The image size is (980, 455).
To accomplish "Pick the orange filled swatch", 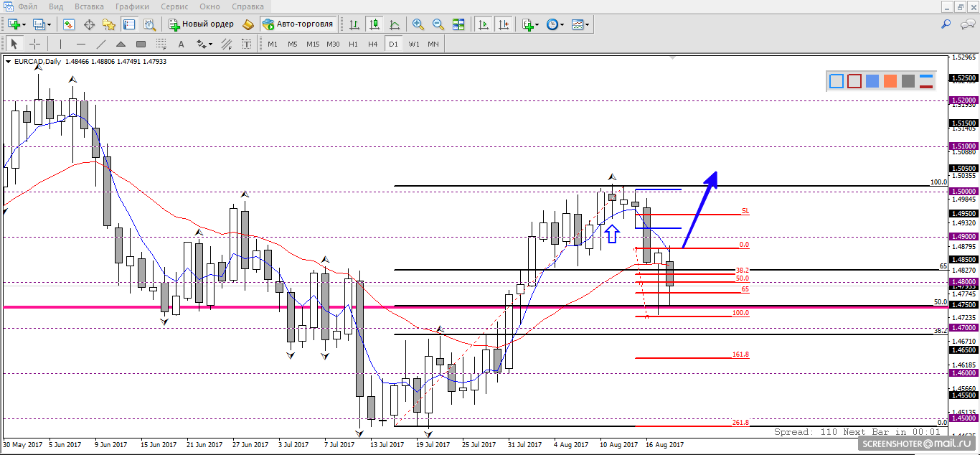I will tap(890, 81).
